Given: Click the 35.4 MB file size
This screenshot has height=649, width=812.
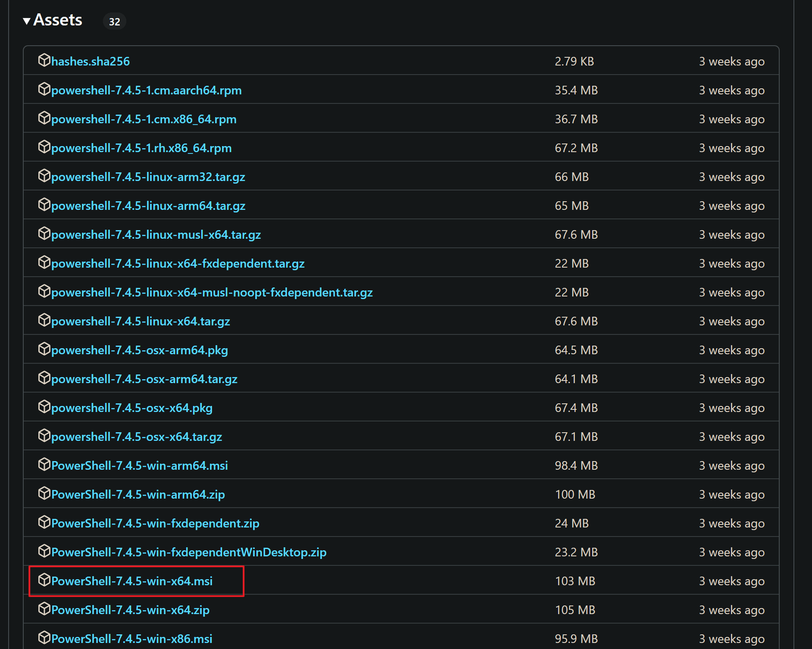Looking at the screenshot, I should tap(576, 90).
